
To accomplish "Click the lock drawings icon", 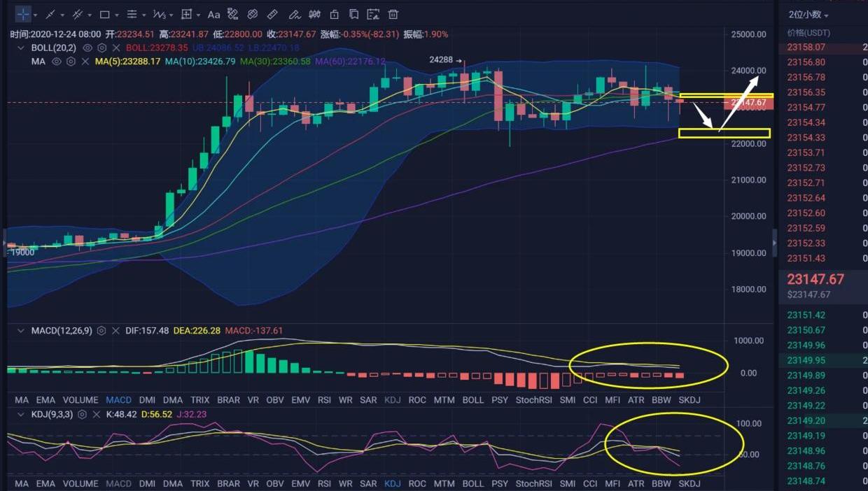I will point(334,14).
